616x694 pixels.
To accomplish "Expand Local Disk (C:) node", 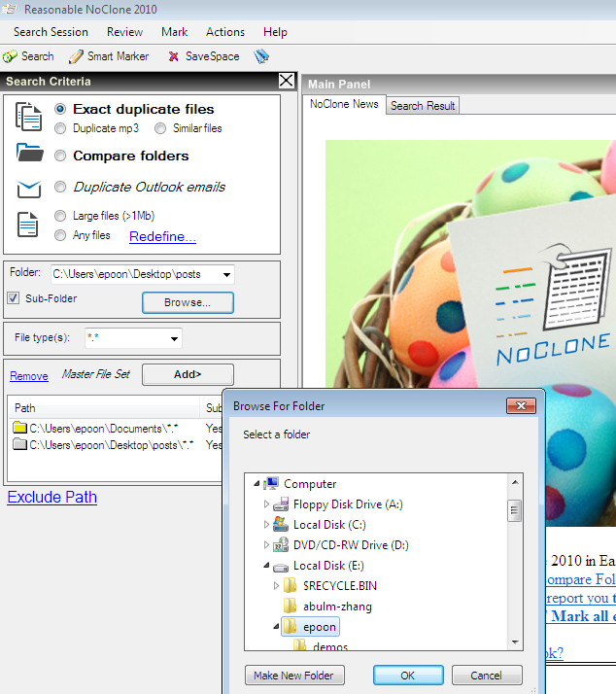I will 266,524.
